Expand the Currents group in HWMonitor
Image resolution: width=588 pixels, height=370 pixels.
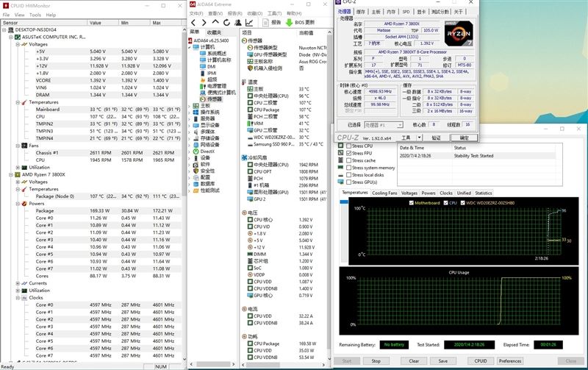coord(18,283)
